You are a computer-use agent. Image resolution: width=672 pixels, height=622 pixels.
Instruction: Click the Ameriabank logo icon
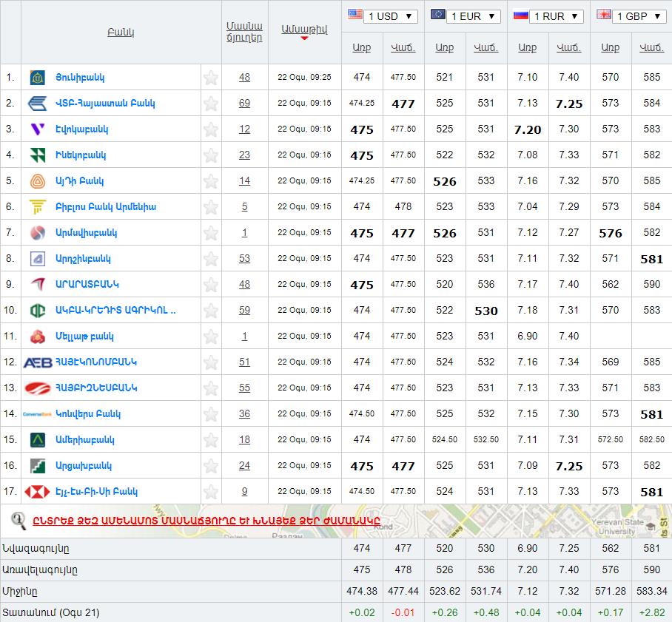(37, 440)
